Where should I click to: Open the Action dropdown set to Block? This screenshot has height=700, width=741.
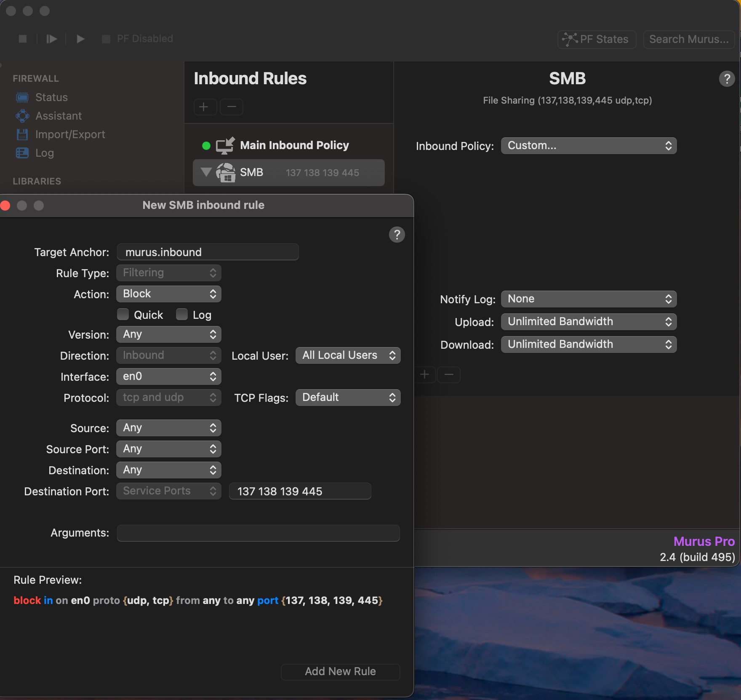168,294
